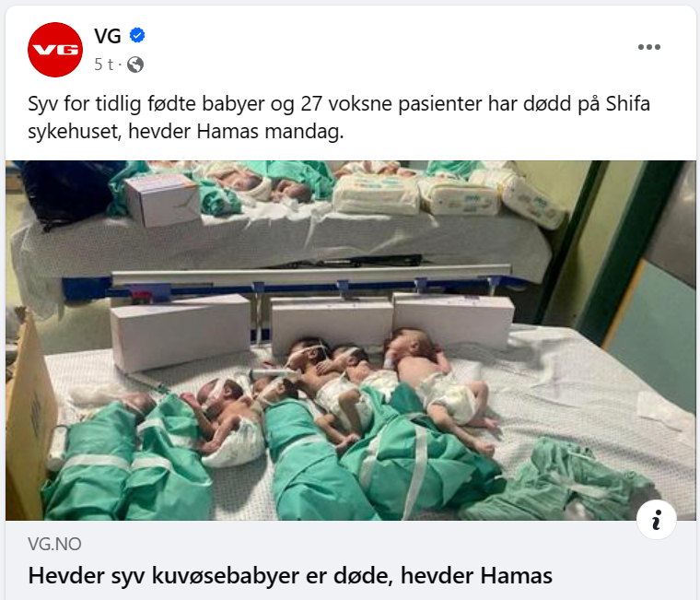Show audience details via the globe icon

point(135,65)
